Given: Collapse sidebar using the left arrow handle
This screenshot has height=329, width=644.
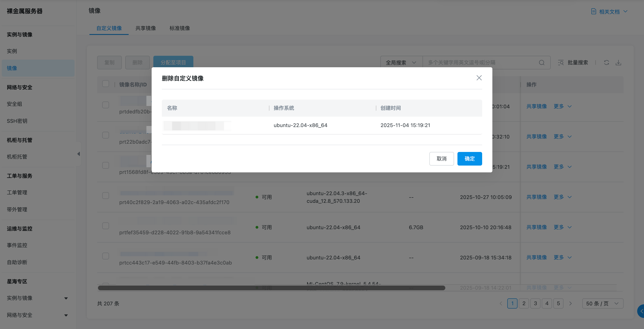Looking at the screenshot, I should click(79, 154).
